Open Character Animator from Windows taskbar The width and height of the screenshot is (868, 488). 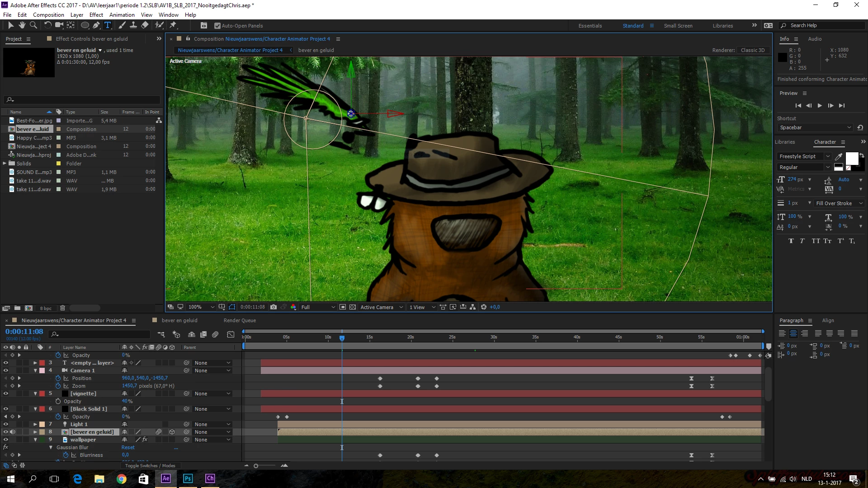(x=210, y=479)
